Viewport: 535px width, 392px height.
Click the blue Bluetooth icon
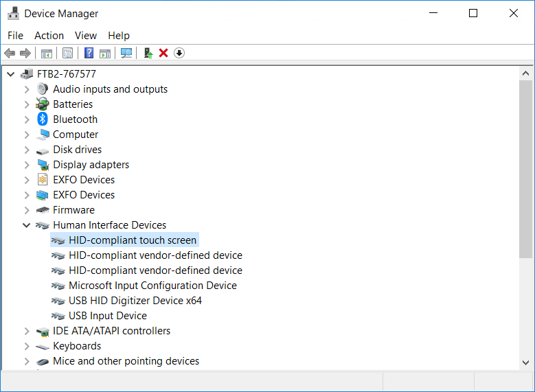click(x=43, y=119)
